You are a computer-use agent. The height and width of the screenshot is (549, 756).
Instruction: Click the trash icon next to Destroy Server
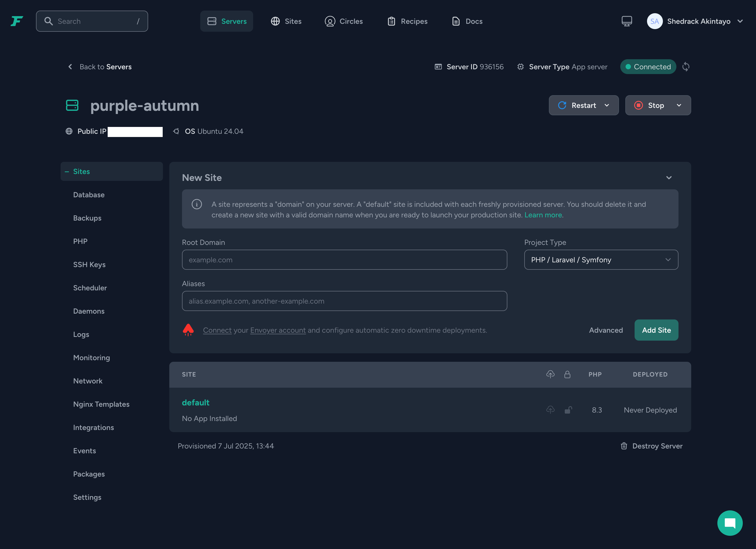coord(624,446)
